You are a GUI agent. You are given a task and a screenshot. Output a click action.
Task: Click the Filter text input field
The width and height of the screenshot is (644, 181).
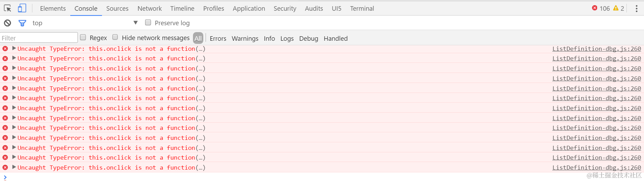coord(39,38)
